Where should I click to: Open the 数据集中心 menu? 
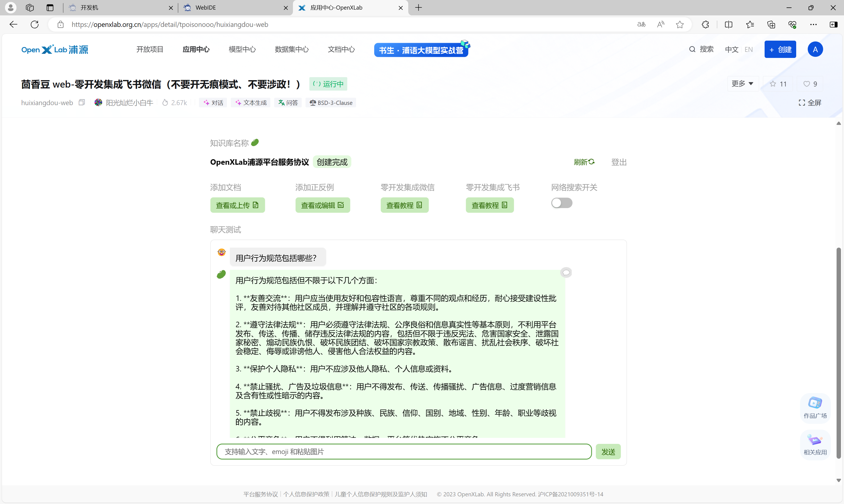[292, 50]
